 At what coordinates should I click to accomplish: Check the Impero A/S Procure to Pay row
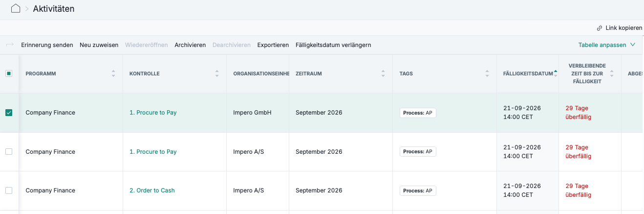click(9, 152)
